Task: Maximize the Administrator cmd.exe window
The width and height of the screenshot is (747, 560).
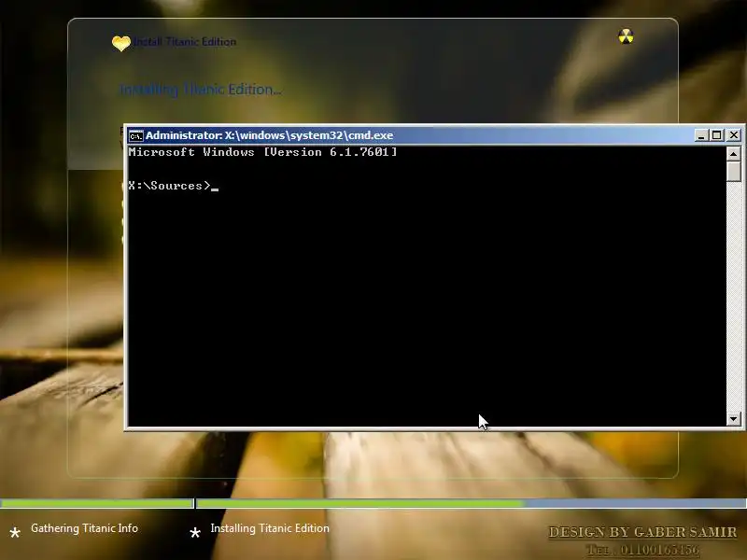Action: [x=716, y=135]
